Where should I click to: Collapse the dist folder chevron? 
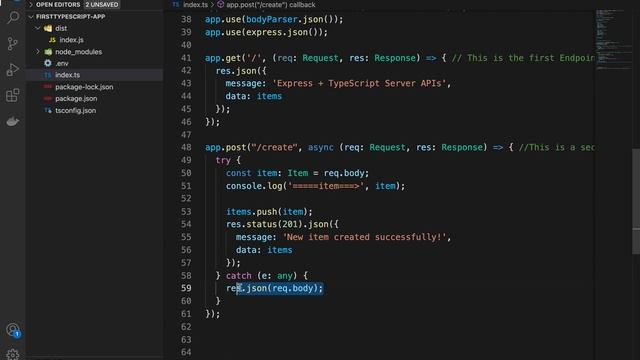38,28
